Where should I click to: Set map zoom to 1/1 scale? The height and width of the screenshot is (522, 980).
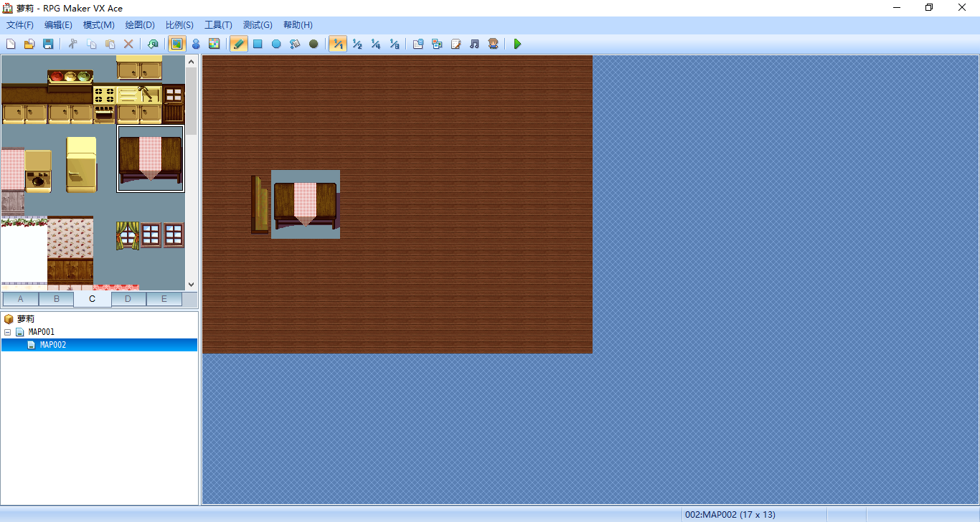pos(338,44)
